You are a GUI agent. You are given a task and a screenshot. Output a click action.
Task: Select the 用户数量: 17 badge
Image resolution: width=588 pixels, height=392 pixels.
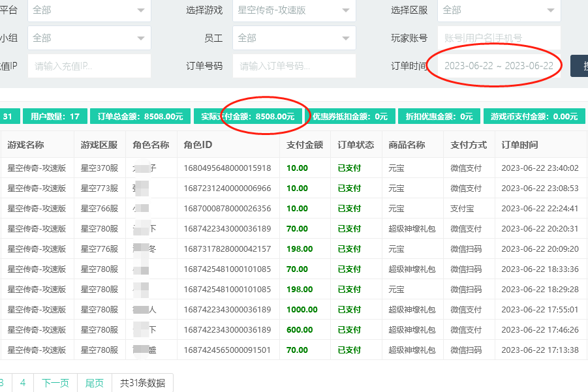tap(55, 117)
